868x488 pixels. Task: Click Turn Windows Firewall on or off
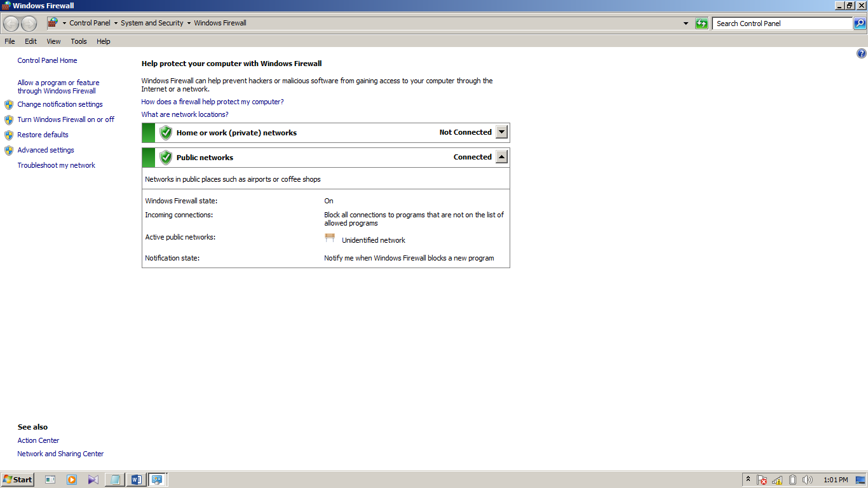[x=66, y=119]
